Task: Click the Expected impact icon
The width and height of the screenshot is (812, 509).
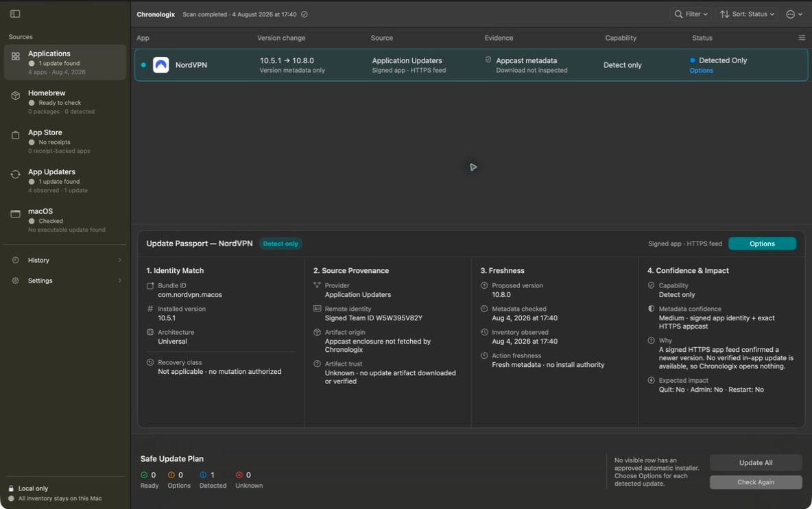Action: [x=651, y=380]
